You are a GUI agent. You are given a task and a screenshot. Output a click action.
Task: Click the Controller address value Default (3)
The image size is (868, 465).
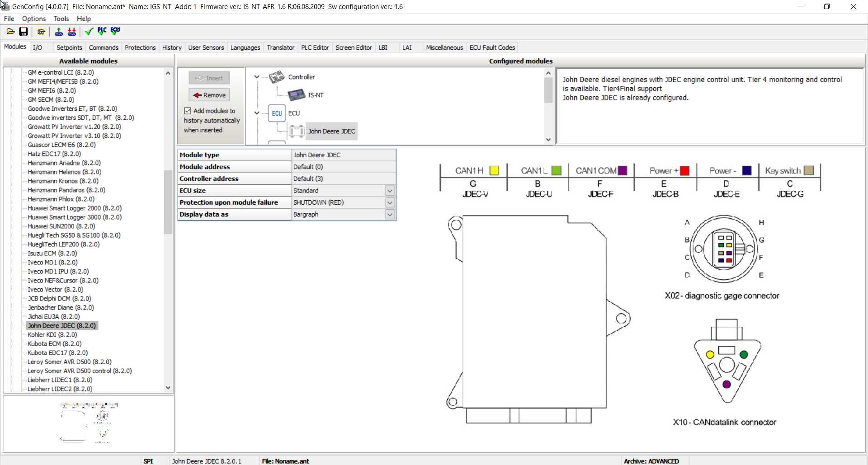coord(344,178)
